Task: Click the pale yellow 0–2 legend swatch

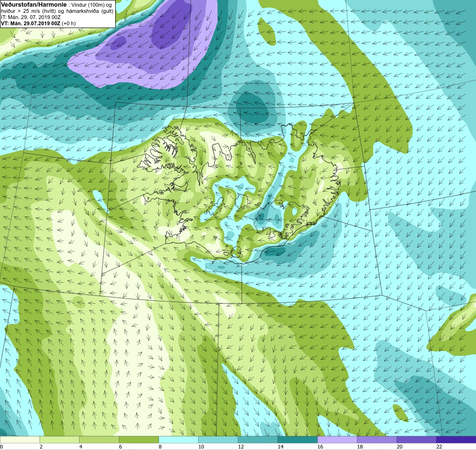Action: click(x=20, y=440)
